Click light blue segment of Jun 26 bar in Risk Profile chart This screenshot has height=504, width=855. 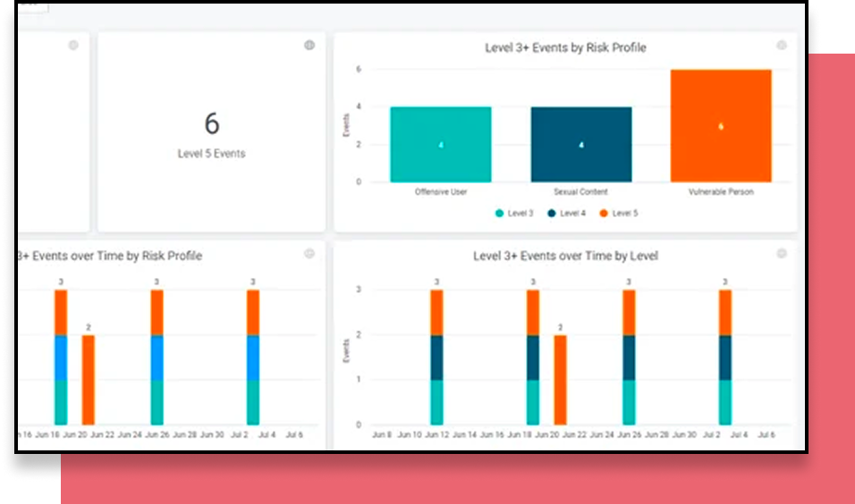157,357
